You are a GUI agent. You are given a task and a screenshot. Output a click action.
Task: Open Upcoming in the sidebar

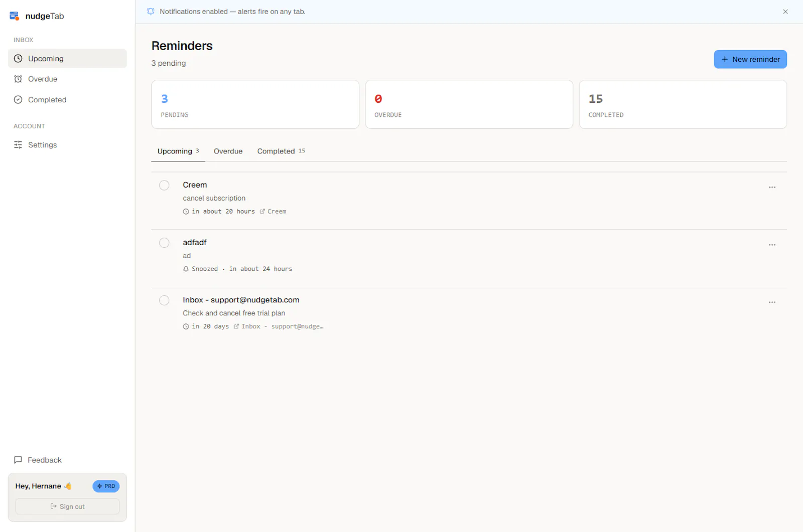(x=67, y=59)
